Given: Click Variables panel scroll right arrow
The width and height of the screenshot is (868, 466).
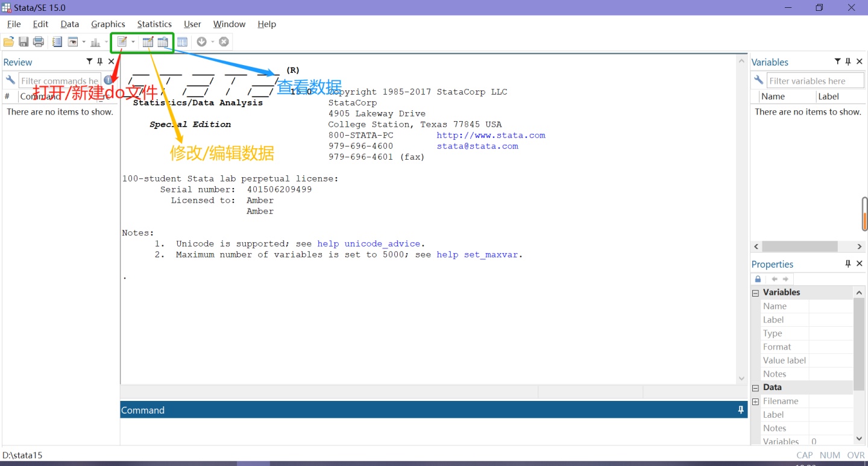Looking at the screenshot, I should pos(860,246).
